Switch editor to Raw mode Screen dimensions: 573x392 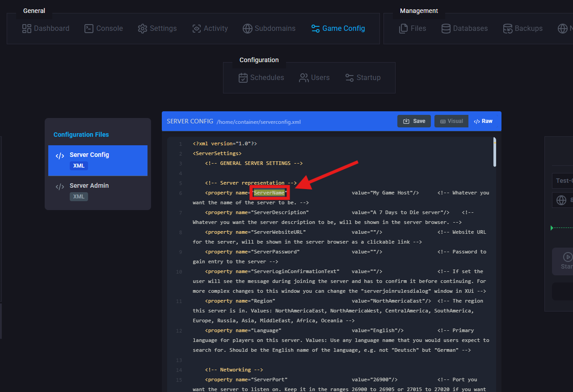tap(483, 121)
